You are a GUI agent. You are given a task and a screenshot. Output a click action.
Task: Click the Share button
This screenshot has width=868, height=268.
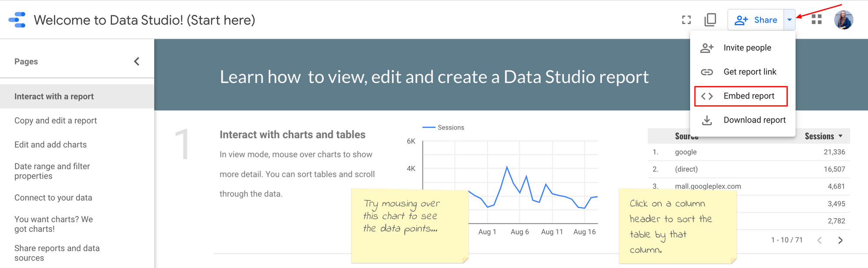point(756,20)
